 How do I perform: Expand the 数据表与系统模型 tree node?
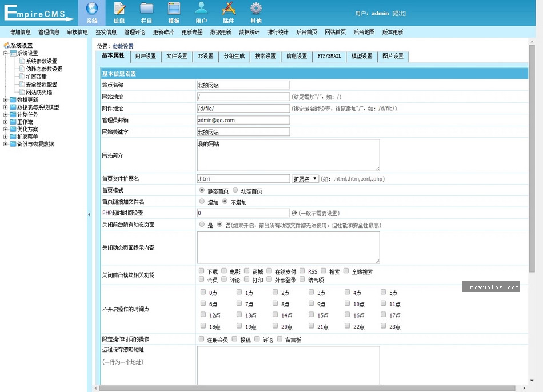6,107
